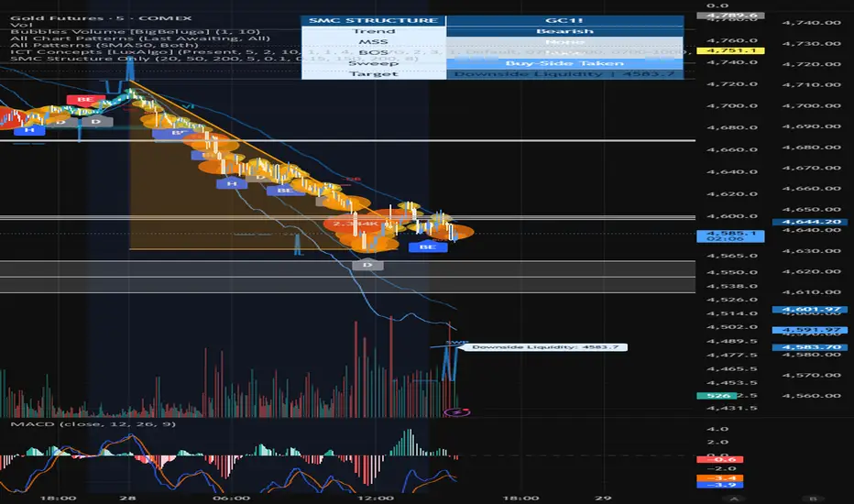Viewport: 854px width, 504px height.
Task: Select All Chart Patterns (Last Awaiting, All) legend
Action: point(140,38)
